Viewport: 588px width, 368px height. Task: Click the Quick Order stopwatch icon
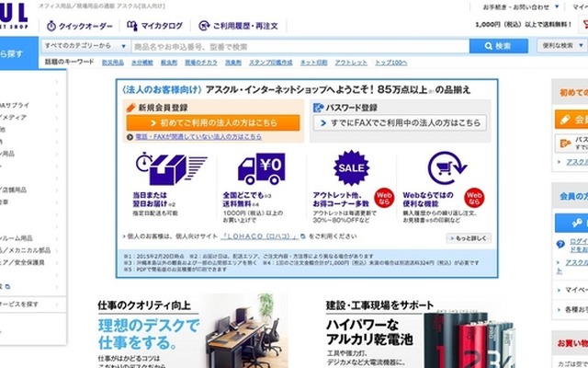pyautogui.click(x=51, y=26)
